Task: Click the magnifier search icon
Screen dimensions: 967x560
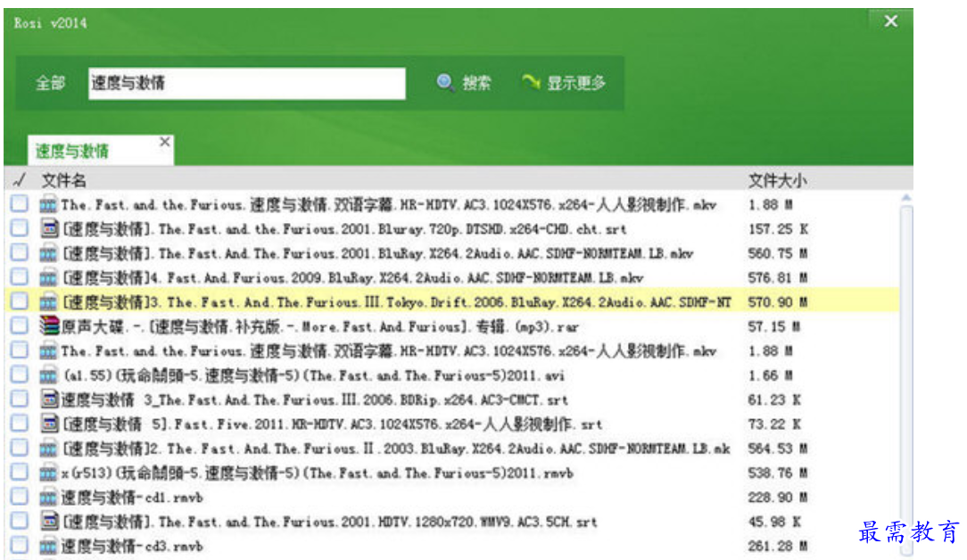Action: [445, 82]
